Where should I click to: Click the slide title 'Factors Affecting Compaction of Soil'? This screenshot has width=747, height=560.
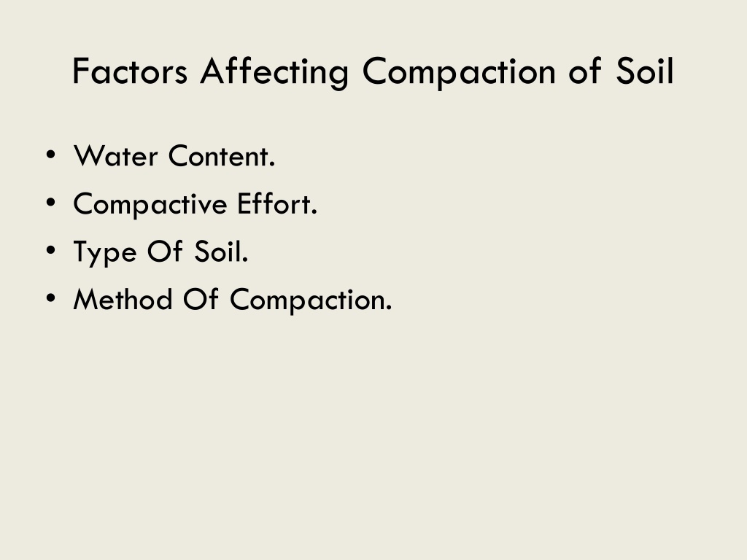(x=373, y=72)
